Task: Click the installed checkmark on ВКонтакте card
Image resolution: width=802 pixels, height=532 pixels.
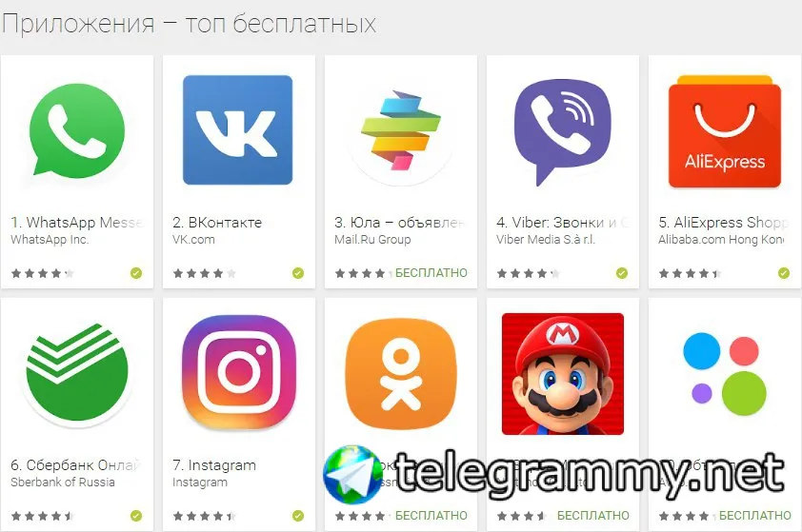Action: [x=298, y=273]
